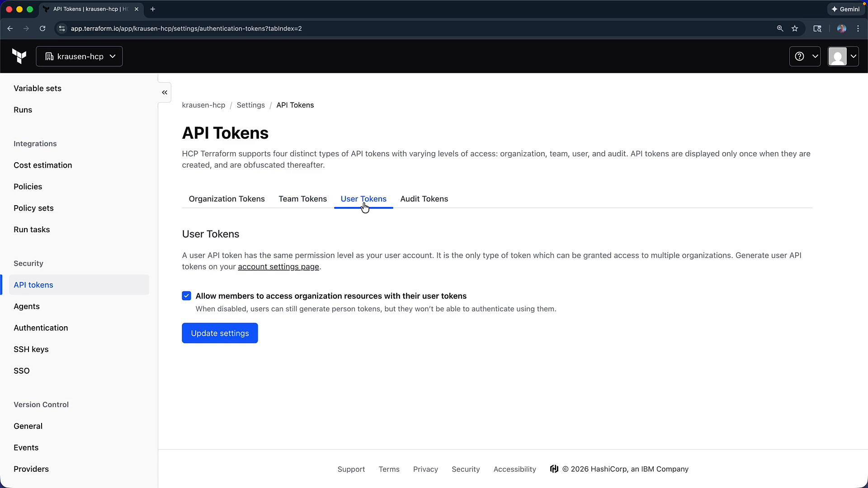Bookmark the page with the star icon
Viewport: 868px width, 488px height.
795,28
